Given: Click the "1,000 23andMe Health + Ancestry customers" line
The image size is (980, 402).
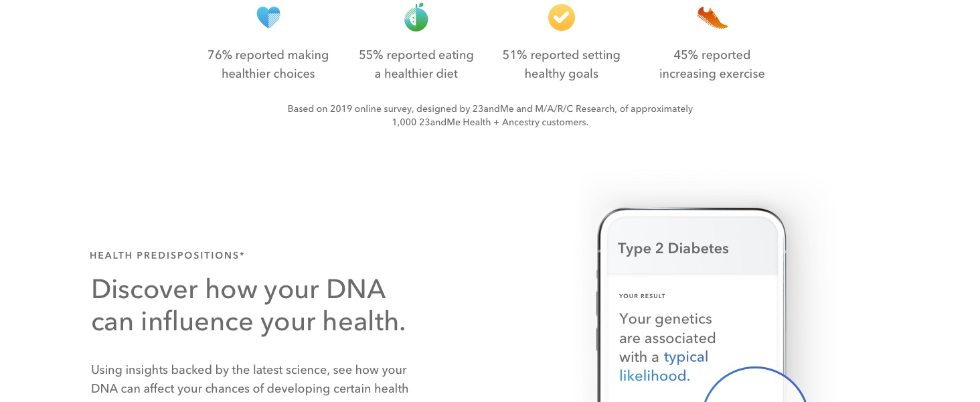Looking at the screenshot, I should coord(490,123).
